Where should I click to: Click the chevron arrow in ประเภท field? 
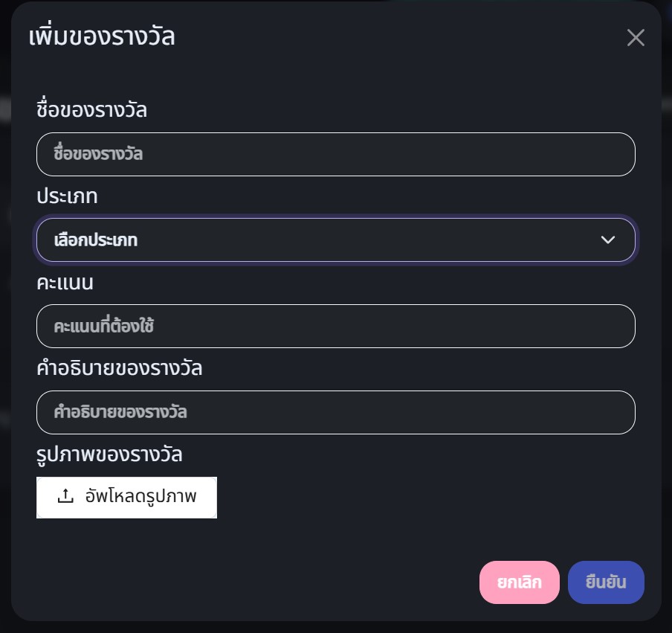coord(608,240)
